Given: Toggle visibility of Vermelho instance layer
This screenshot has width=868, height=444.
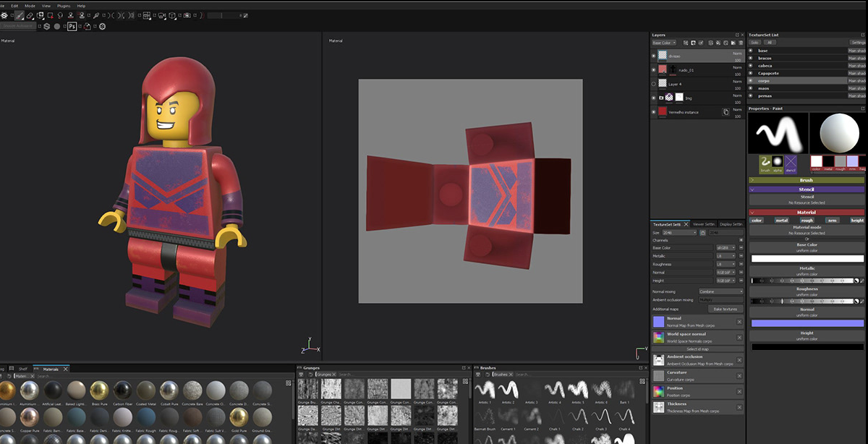Looking at the screenshot, I should click(x=654, y=112).
